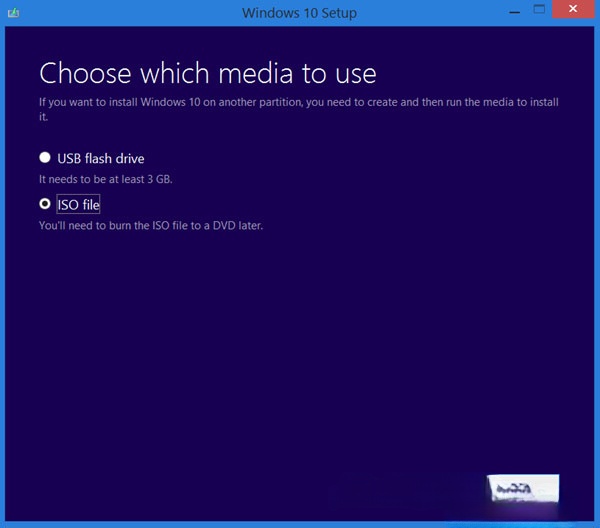Click the 'install Windows 10 on another partition' description

pyautogui.click(x=298, y=109)
